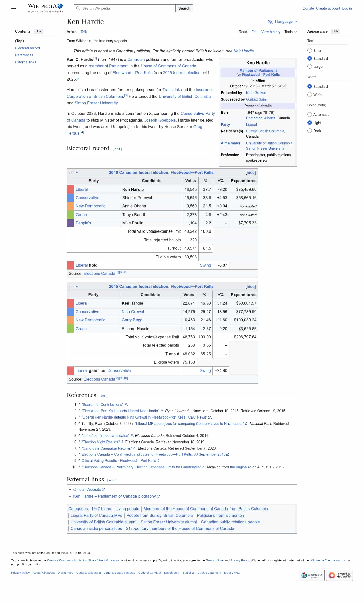Image resolution: width=364 pixels, height=603 pixels.
Task: Click external icon after List of confirmed candidates
Action: pyautogui.click(x=131, y=436)
